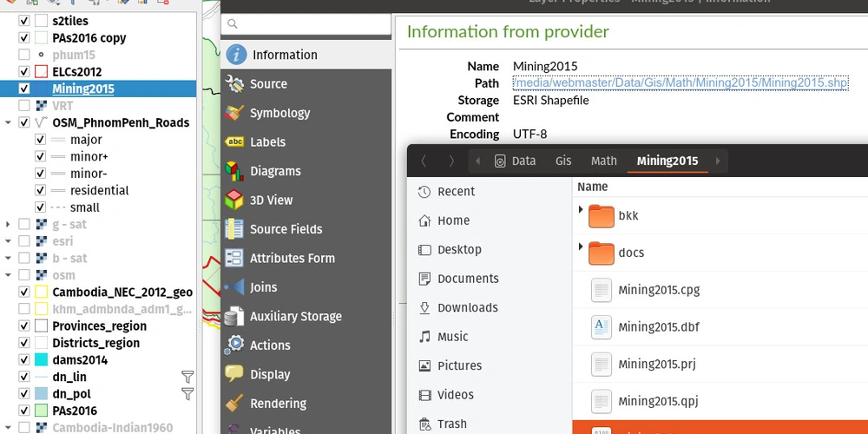This screenshot has height=434, width=868.
Task: Toggle the Mining2015 layer checkbox
Action: coord(23,89)
